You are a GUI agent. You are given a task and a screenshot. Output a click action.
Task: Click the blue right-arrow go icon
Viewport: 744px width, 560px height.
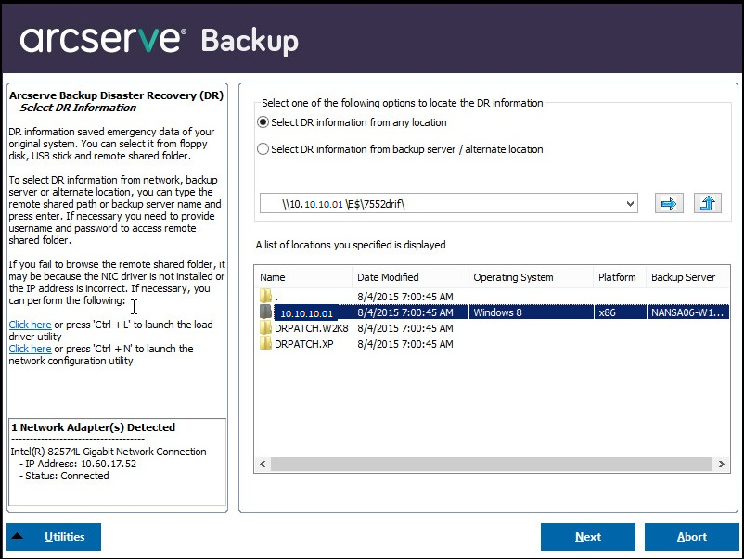pyautogui.click(x=669, y=203)
